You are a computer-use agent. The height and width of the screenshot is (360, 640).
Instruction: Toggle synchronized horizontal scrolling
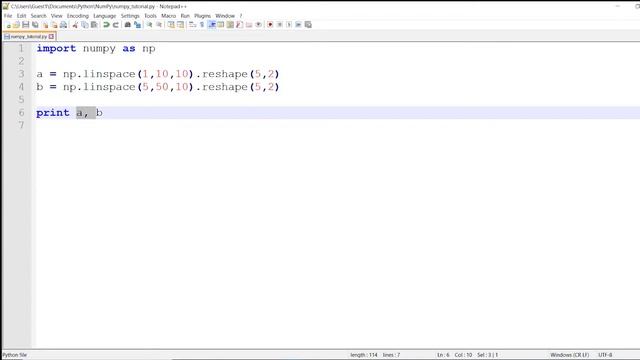180,25
